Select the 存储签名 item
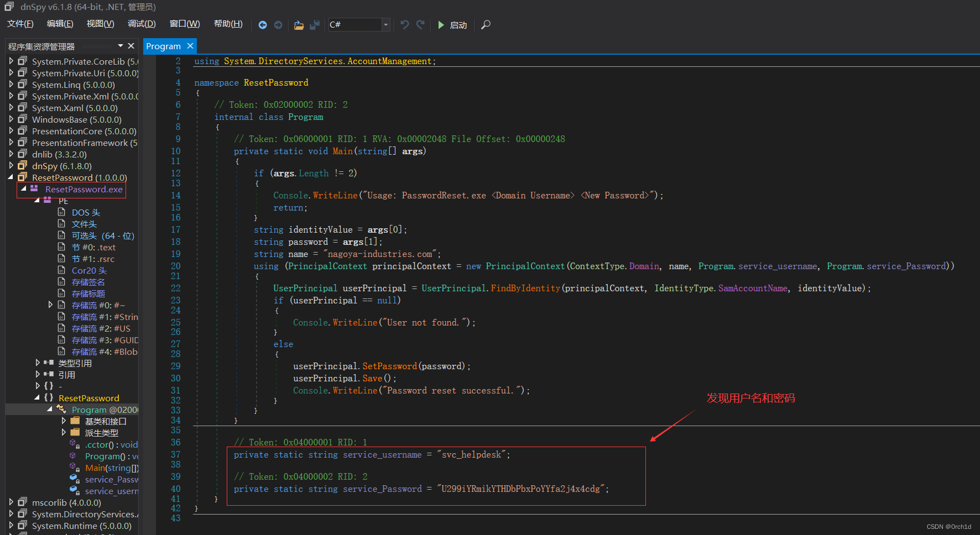 (x=88, y=282)
